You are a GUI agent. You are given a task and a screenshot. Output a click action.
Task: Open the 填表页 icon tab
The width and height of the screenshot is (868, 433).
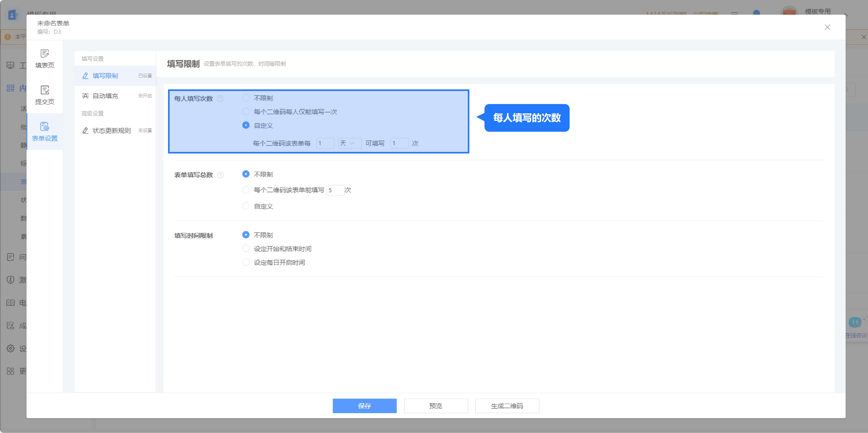click(45, 59)
